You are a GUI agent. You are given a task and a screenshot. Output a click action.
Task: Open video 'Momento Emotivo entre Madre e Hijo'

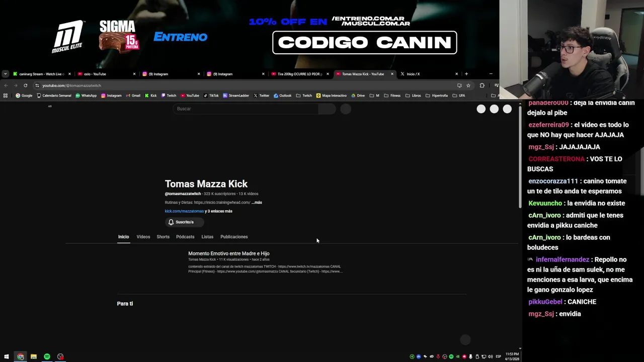[229, 253]
